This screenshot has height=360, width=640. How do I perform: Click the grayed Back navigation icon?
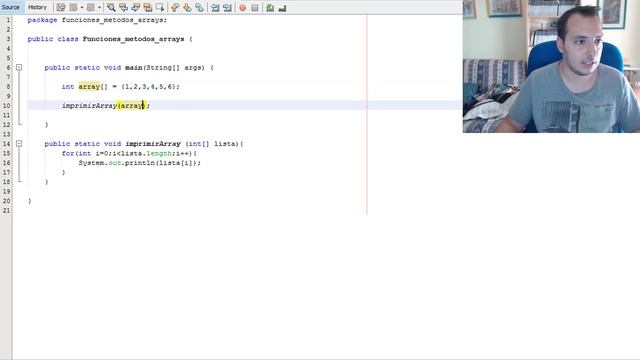coord(73,7)
